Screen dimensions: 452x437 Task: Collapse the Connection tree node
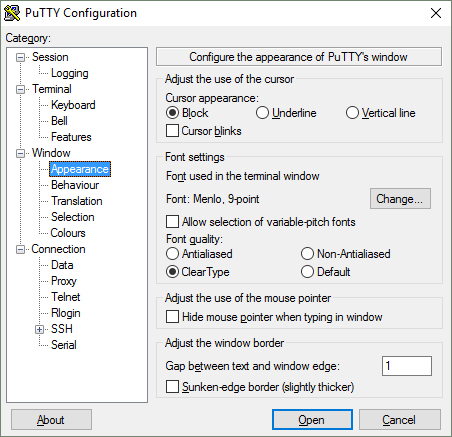point(21,250)
